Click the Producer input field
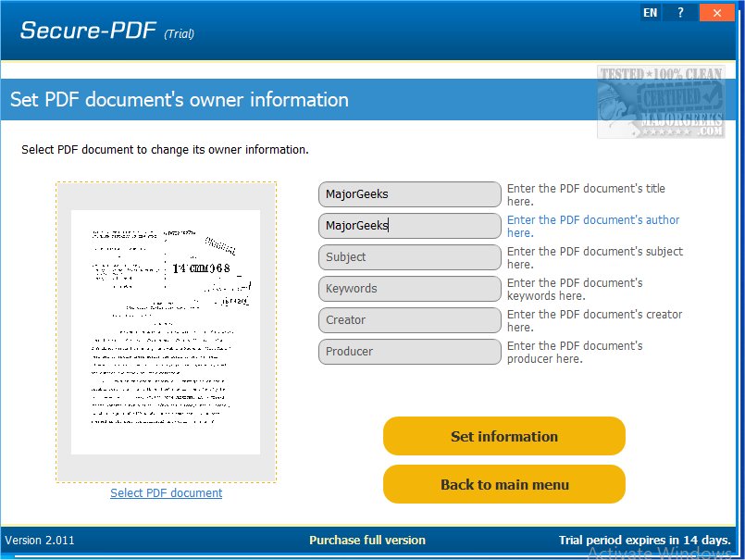The height and width of the screenshot is (560, 745). click(410, 352)
